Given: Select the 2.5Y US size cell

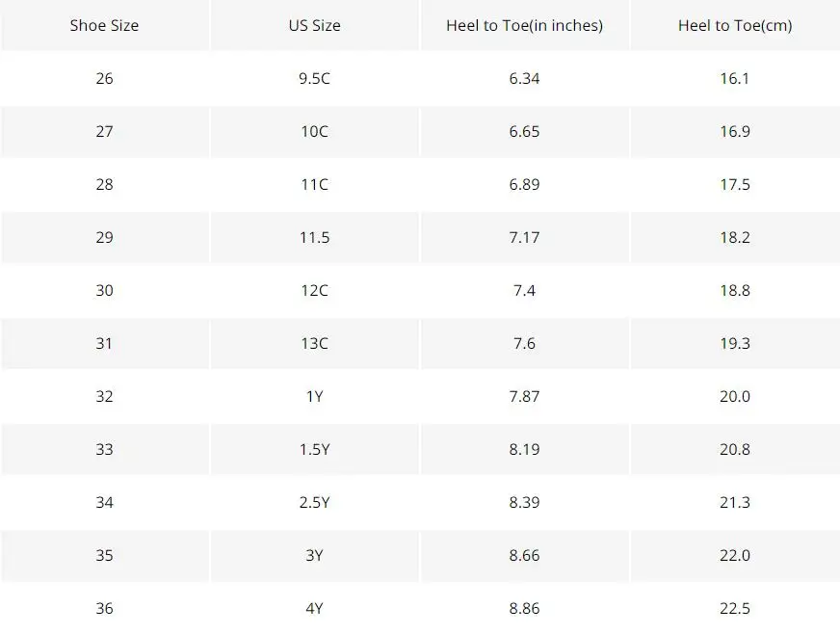Looking at the screenshot, I should pos(314,502).
